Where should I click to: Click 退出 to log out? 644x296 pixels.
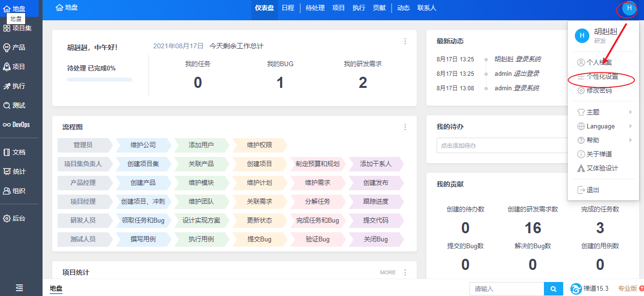pos(593,190)
